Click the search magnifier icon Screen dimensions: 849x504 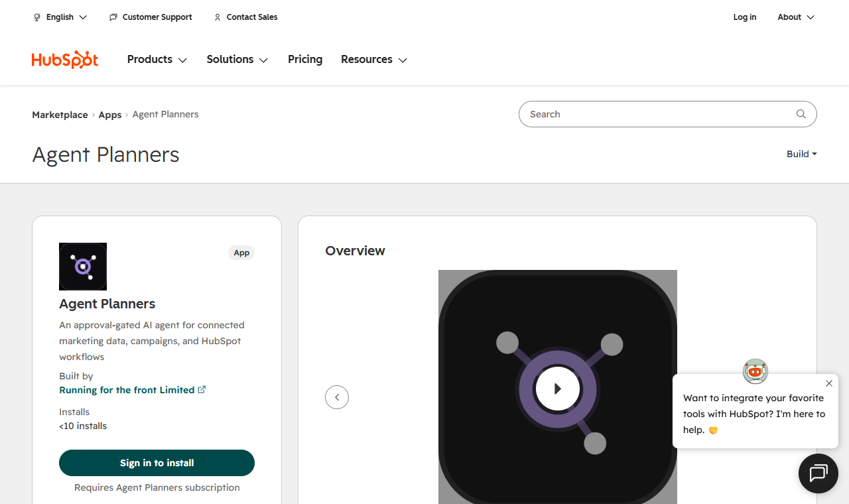click(801, 114)
